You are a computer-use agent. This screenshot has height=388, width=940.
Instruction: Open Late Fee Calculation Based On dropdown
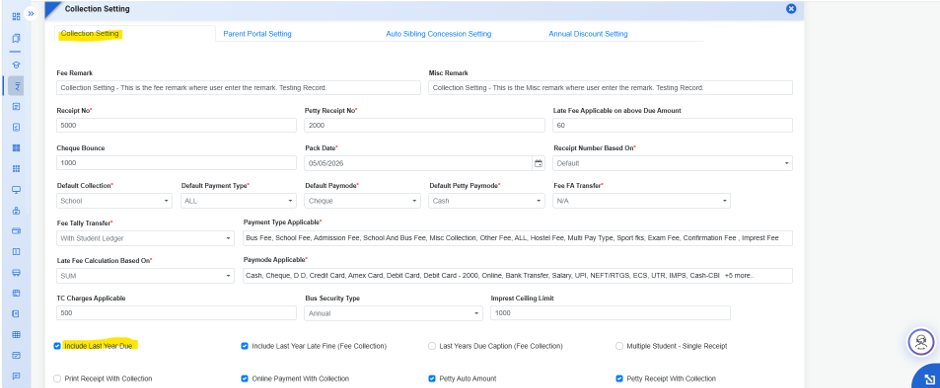(145, 276)
